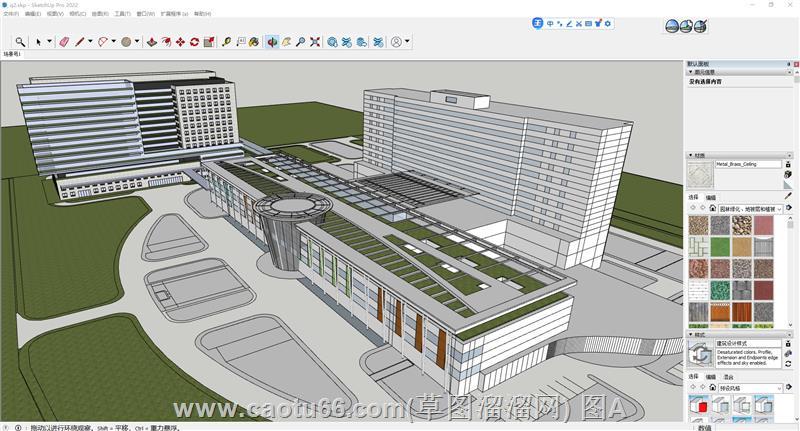Collapse the Styles panel section
The height and width of the screenshot is (431, 800).
691,335
